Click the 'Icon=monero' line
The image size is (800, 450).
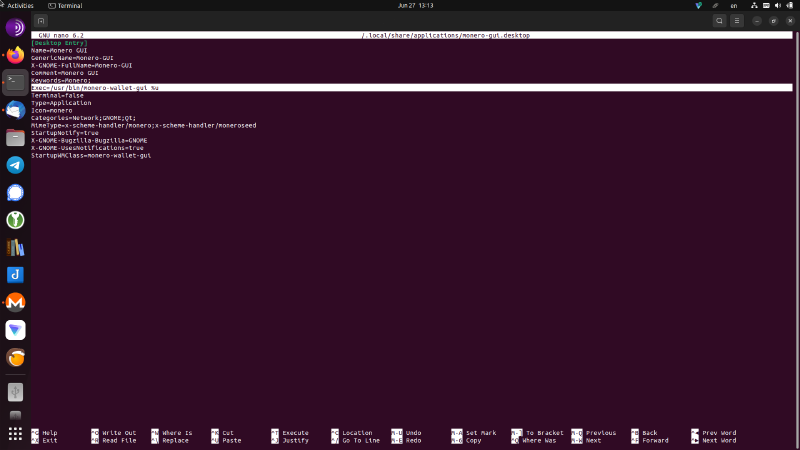tap(52, 110)
